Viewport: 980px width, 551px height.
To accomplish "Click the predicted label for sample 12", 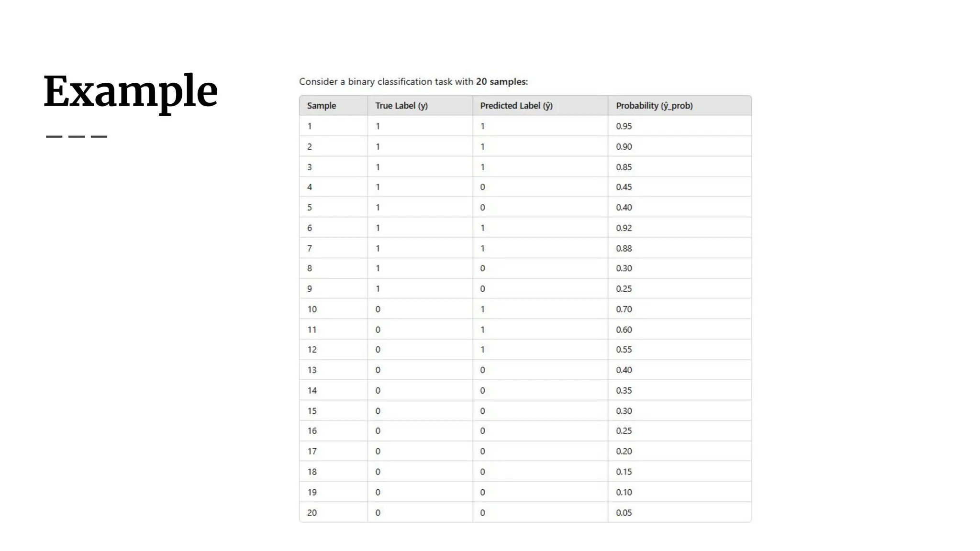I will pyautogui.click(x=482, y=350).
